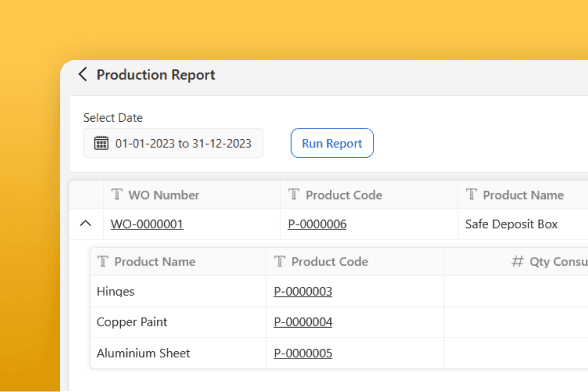
Task: Click the top Product Name column header
Action: coord(523,195)
